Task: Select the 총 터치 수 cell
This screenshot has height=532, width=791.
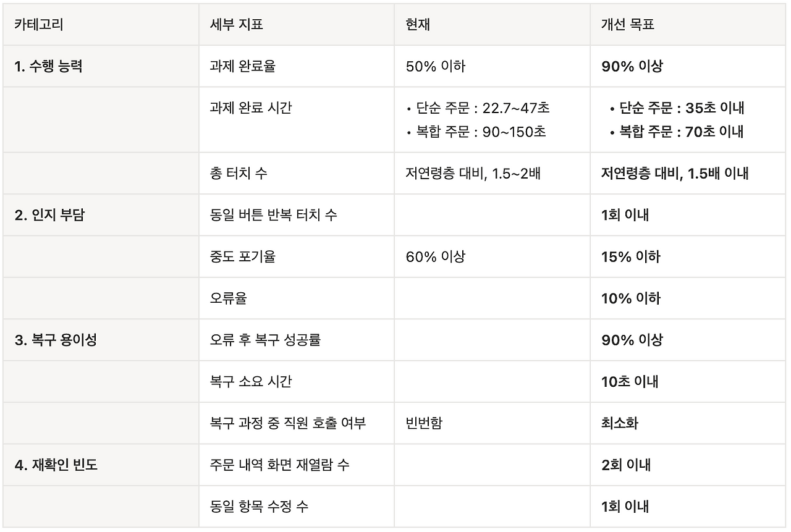Action: [297, 173]
